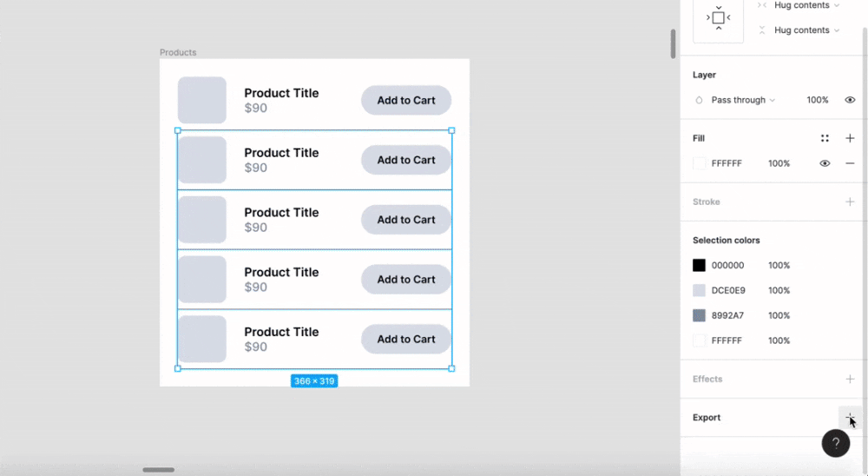Screen dimensions: 868x476
Task: Click the blend mode droplet icon
Action: (699, 100)
